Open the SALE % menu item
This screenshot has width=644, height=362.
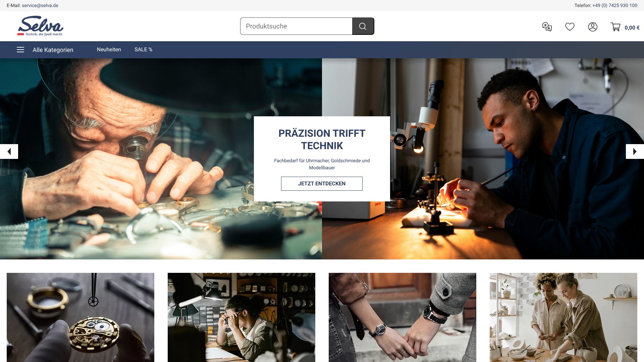click(x=144, y=50)
